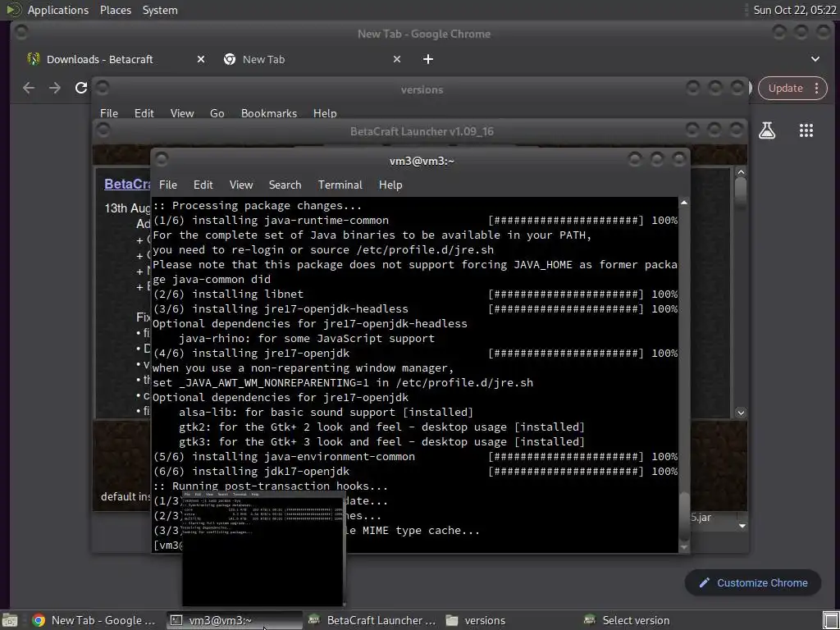The image size is (840, 630).
Task: Open Help menu in terminal window
Action: coord(390,185)
